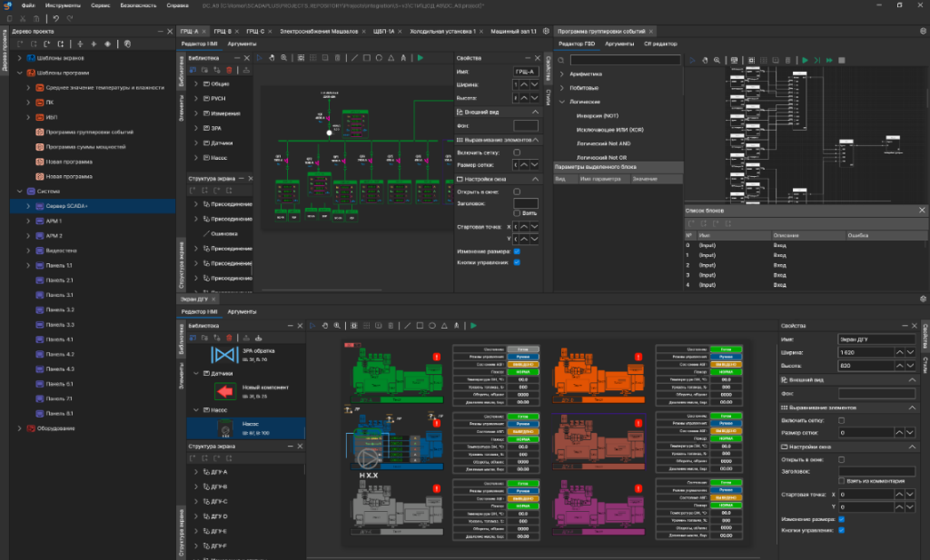Select the hand pan tool in ГРЩ-А editor
The image size is (930, 560).
(272, 58)
